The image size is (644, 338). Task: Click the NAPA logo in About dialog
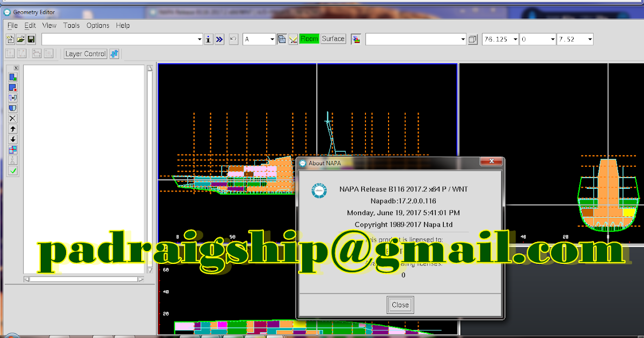pyautogui.click(x=319, y=192)
